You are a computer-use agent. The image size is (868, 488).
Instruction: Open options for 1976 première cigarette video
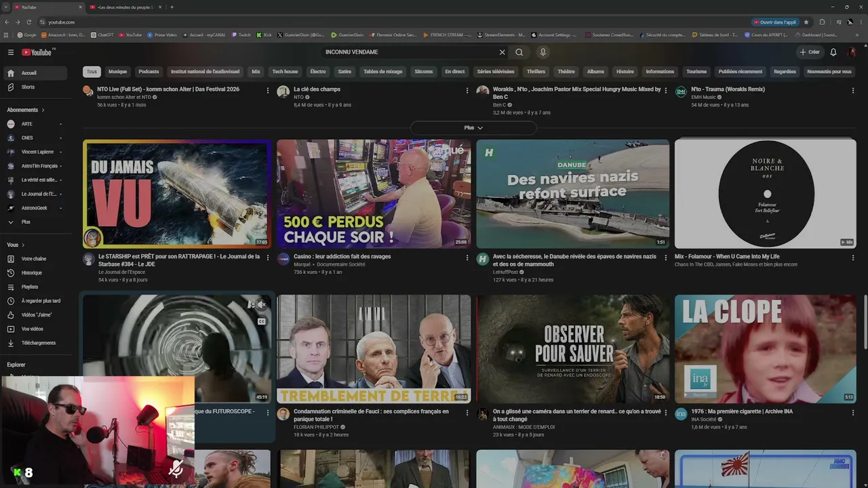853,412
